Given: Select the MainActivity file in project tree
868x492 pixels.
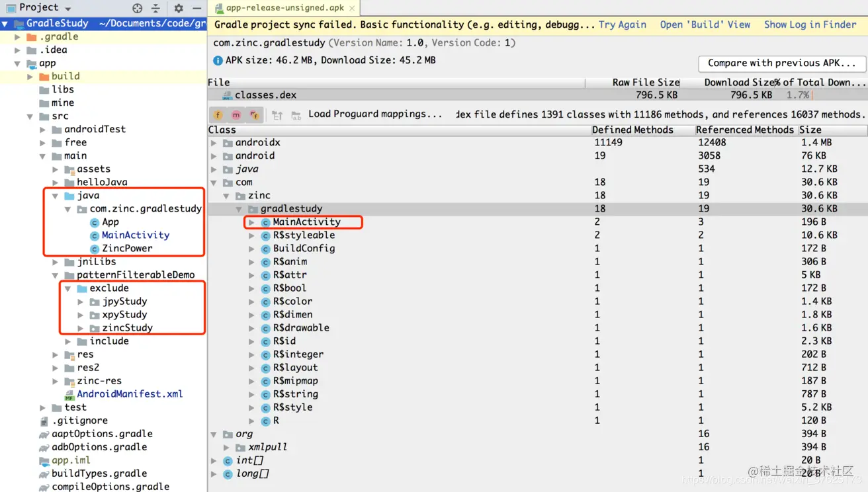Looking at the screenshot, I should pos(136,235).
